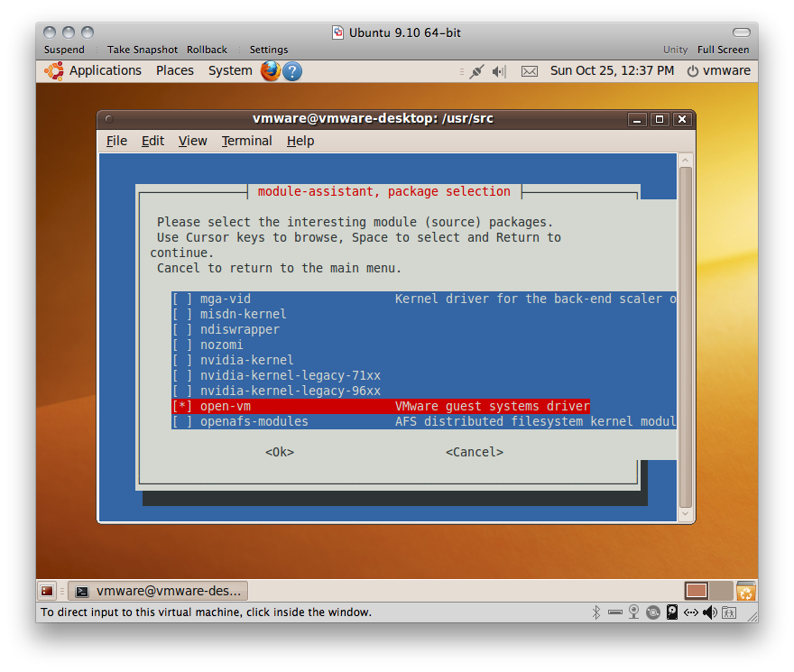Confirm selection with <Ok>
This screenshot has width=794, height=672.
click(280, 452)
